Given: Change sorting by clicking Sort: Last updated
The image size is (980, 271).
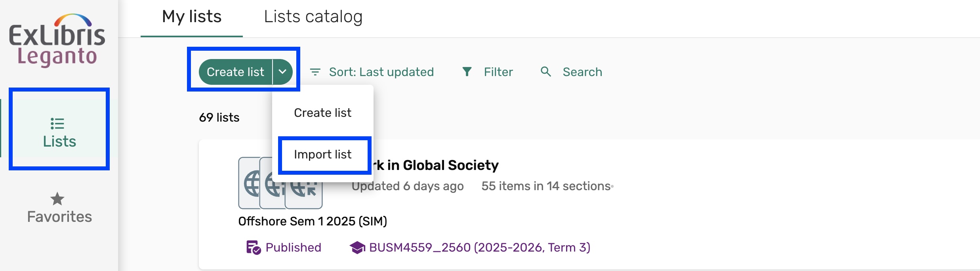Looking at the screenshot, I should coord(381,72).
